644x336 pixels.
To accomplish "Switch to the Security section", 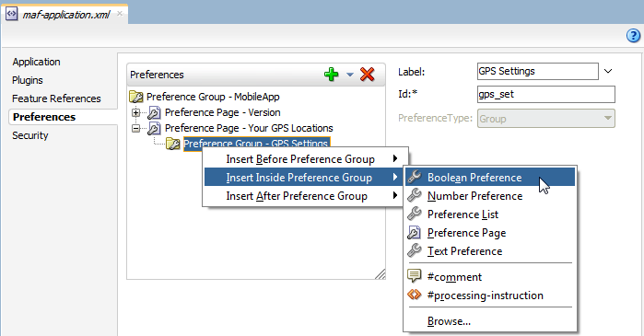I will (x=30, y=135).
